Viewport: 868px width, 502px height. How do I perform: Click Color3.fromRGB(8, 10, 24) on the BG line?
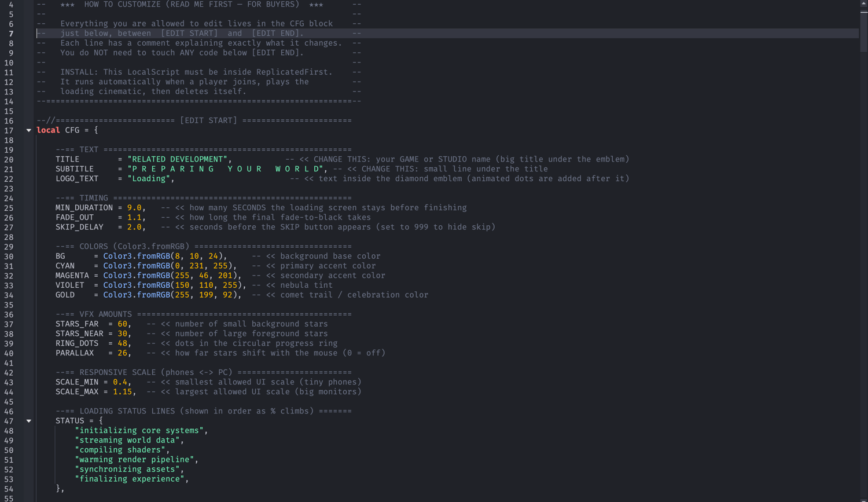tap(163, 256)
